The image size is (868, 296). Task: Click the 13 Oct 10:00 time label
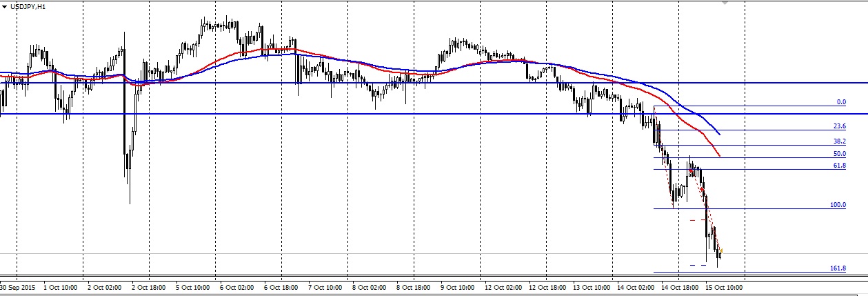point(591,286)
